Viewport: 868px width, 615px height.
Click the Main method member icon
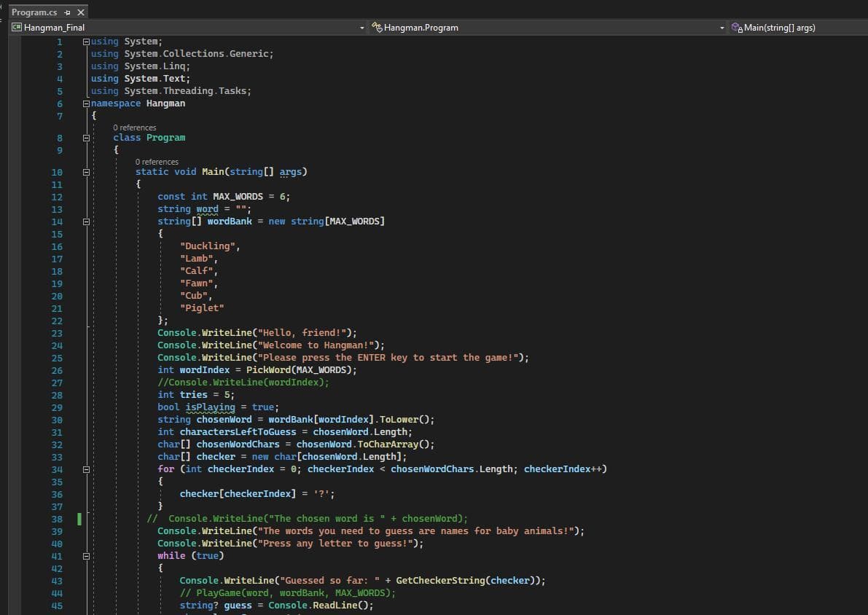tap(737, 27)
